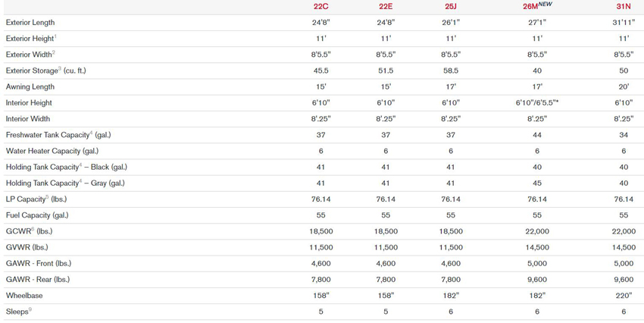This screenshot has width=644, height=323.
Task: Click the 22C model column header
Action: coord(320,7)
